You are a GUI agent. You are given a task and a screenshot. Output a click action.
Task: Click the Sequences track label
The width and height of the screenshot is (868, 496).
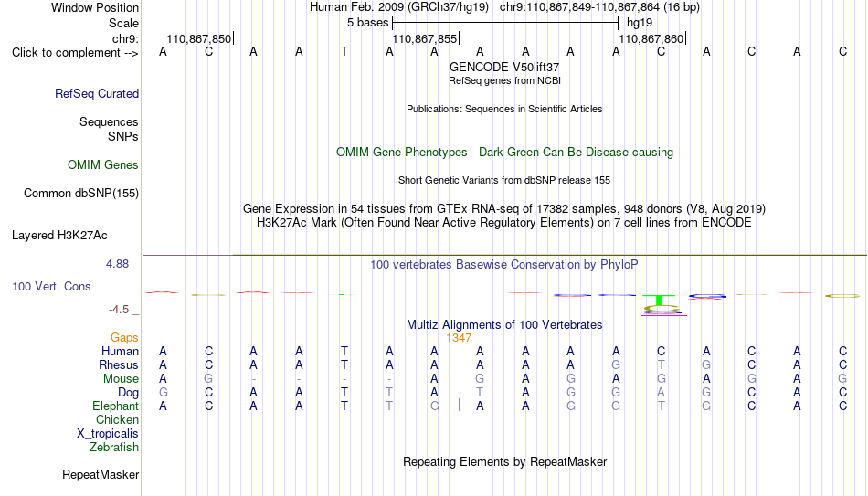[x=109, y=121]
